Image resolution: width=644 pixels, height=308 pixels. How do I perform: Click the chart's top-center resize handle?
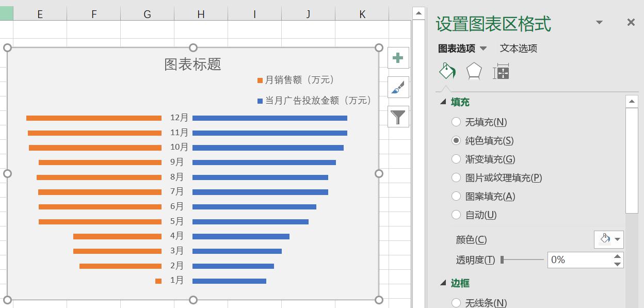click(x=193, y=48)
